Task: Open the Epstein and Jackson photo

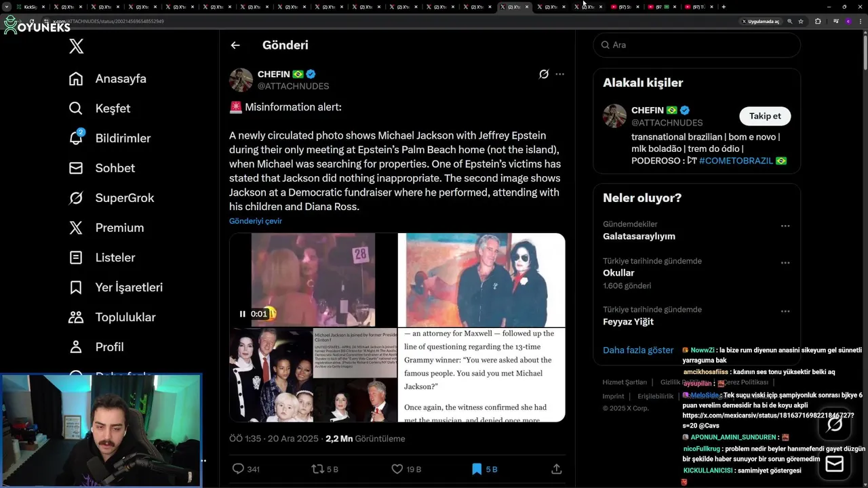Action: [481, 280]
